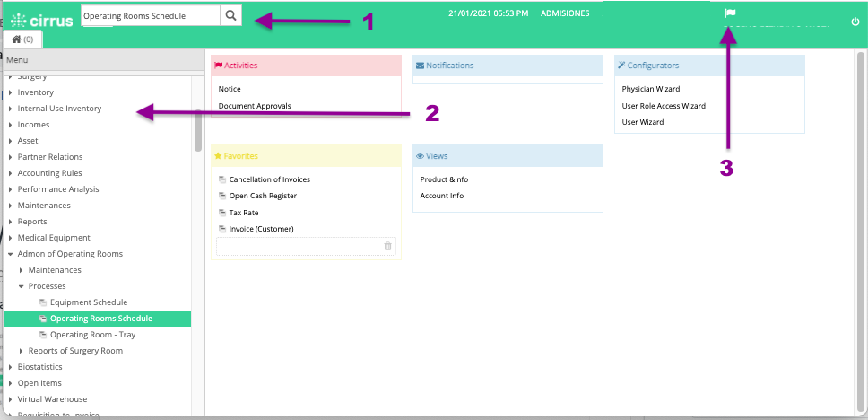
Task: Open the flag notifications icon in header
Action: click(x=730, y=13)
